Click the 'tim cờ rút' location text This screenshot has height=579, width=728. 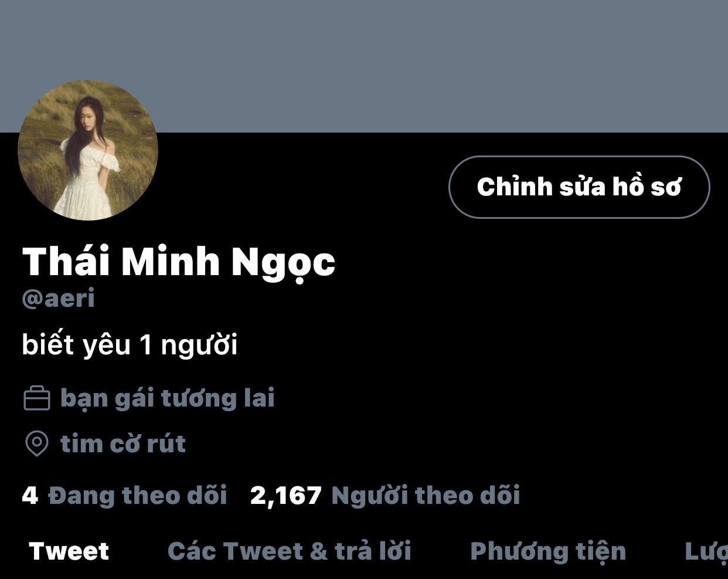[x=123, y=443]
